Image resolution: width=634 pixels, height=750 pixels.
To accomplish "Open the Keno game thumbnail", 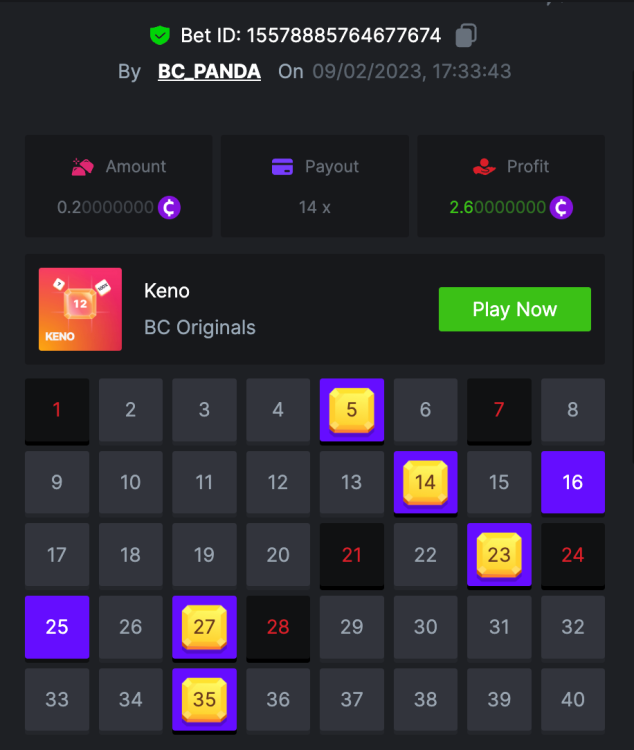I will click(80, 309).
